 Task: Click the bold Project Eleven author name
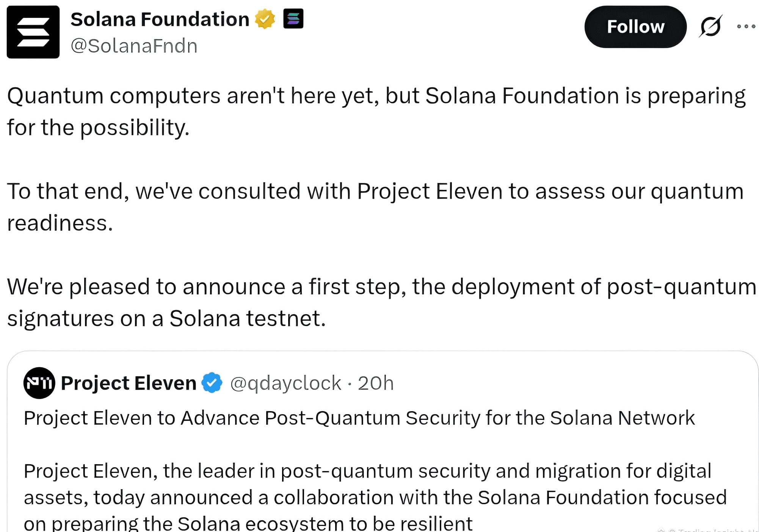(x=129, y=383)
